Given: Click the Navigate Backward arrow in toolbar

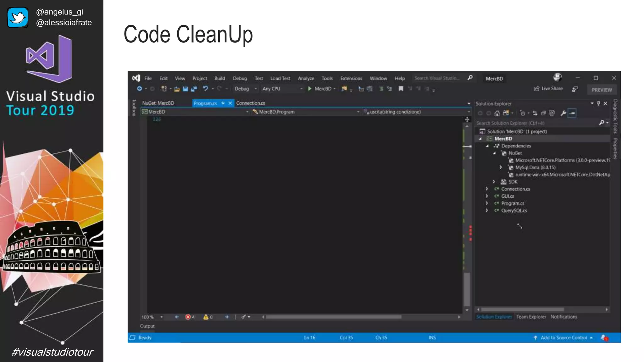Looking at the screenshot, I should click(139, 89).
